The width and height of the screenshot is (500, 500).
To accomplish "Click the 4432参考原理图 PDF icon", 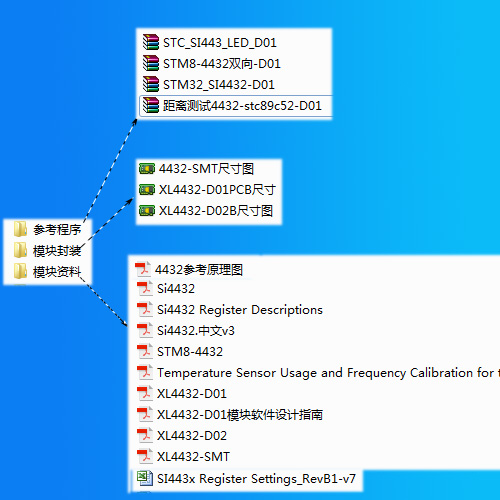I will coord(143,269).
